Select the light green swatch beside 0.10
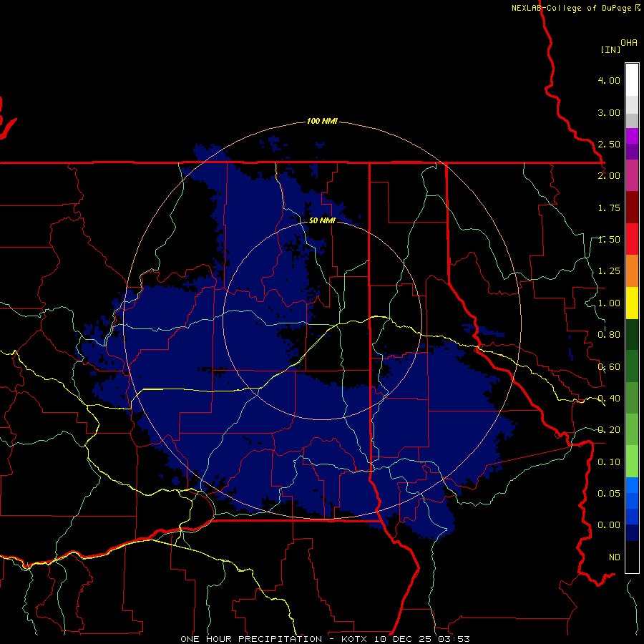 (632, 462)
